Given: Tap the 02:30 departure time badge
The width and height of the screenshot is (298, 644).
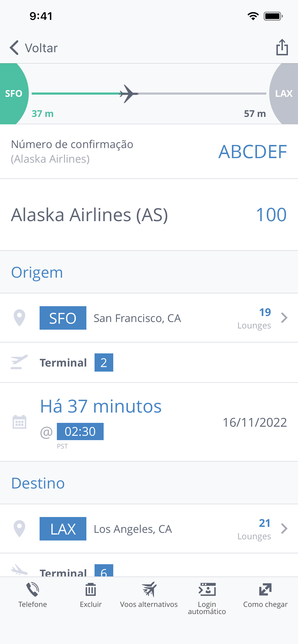Looking at the screenshot, I should [x=80, y=431].
